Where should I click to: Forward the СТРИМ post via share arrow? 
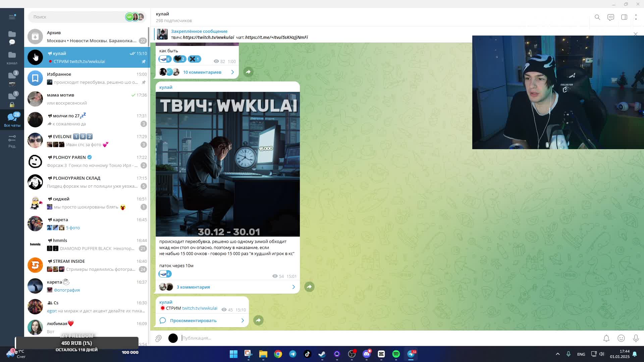[x=258, y=320]
